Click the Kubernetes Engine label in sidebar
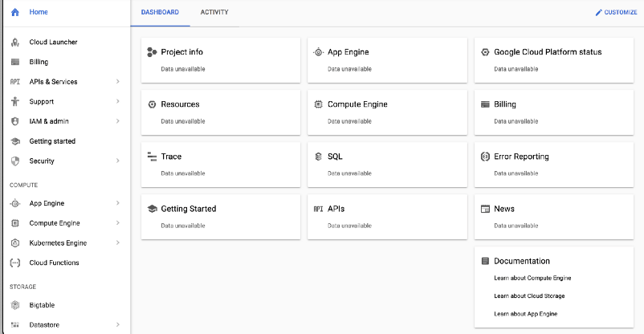The height and width of the screenshot is (334, 644). coord(58,242)
